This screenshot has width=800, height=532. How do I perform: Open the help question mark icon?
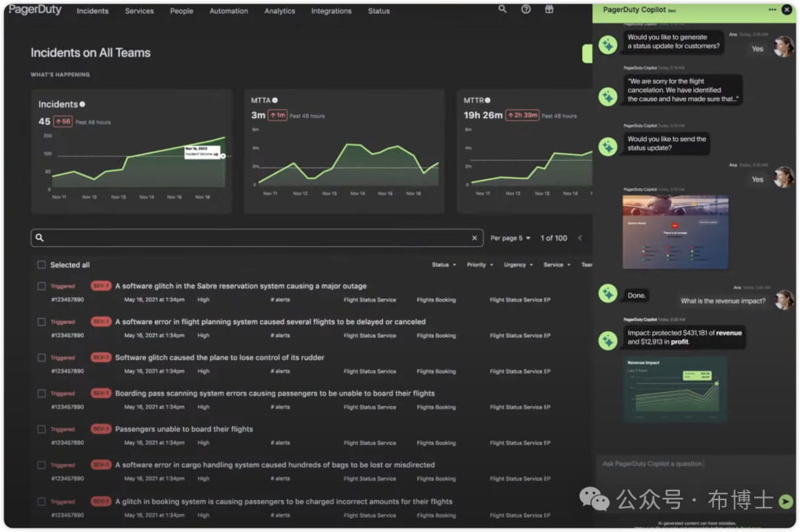pyautogui.click(x=526, y=10)
